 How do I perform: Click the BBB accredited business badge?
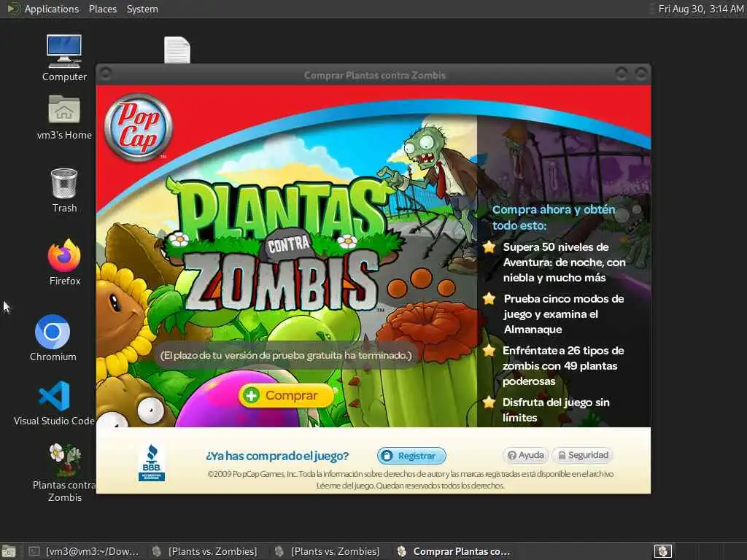pyautogui.click(x=152, y=462)
